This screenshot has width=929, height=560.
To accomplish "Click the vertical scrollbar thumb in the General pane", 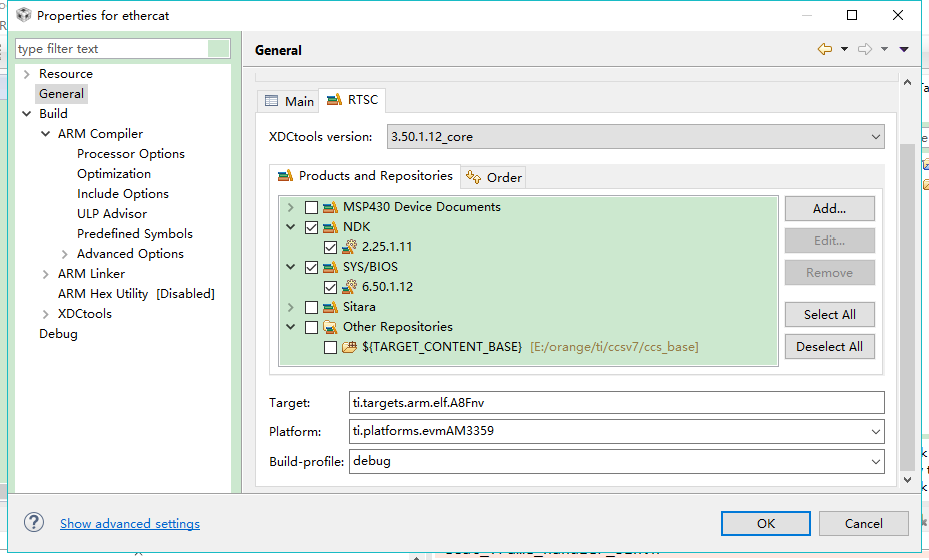I will click(x=907, y=306).
